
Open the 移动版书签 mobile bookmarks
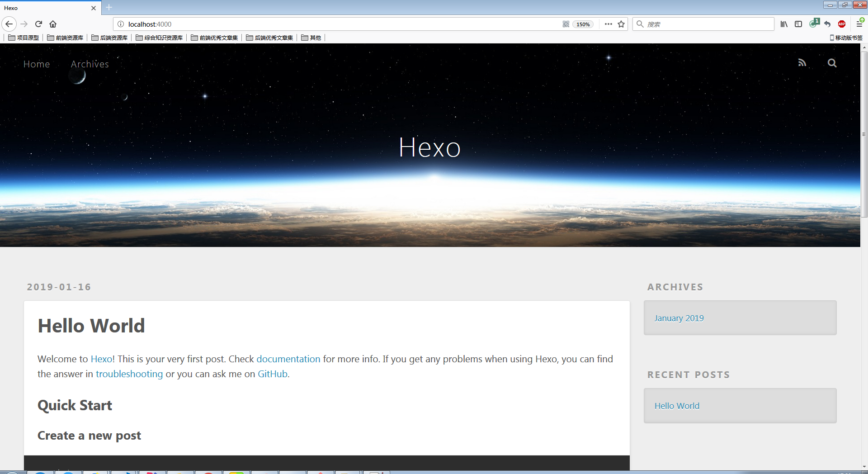[846, 38]
